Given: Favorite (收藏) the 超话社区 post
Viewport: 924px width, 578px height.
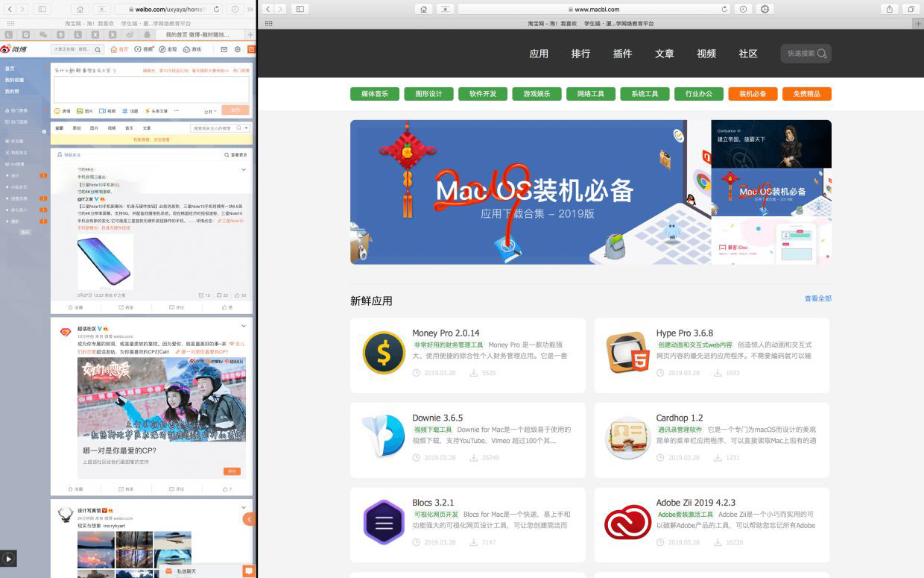Looking at the screenshot, I should [76, 489].
